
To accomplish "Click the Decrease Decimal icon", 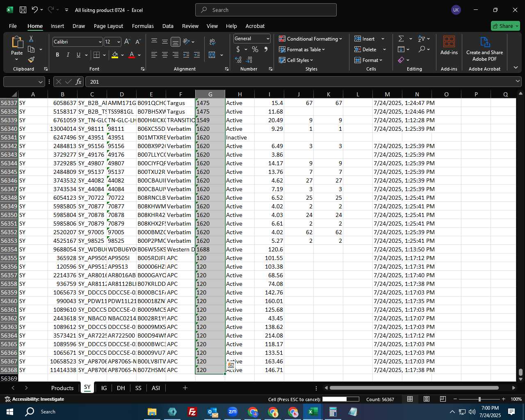I will point(249,60).
